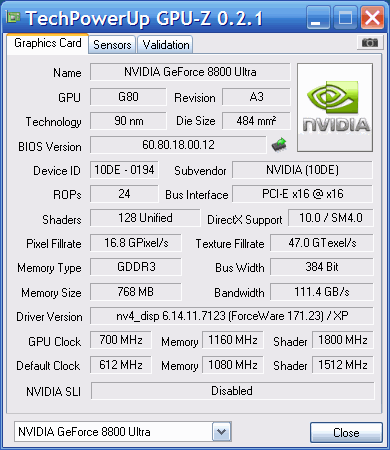The width and height of the screenshot is (390, 450).
Task: Click the GPU-Z title bar app icon
Action: (x=13, y=17)
